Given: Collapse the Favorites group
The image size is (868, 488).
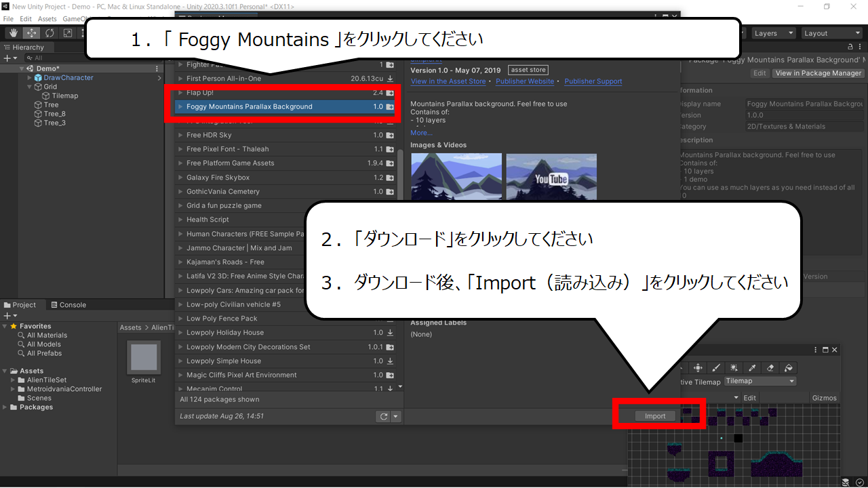Looking at the screenshot, I should point(5,326).
